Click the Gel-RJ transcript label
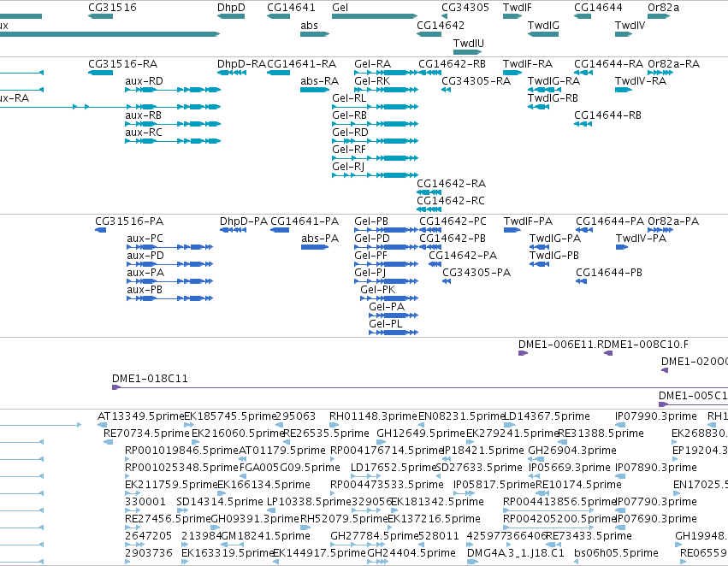 point(348,167)
